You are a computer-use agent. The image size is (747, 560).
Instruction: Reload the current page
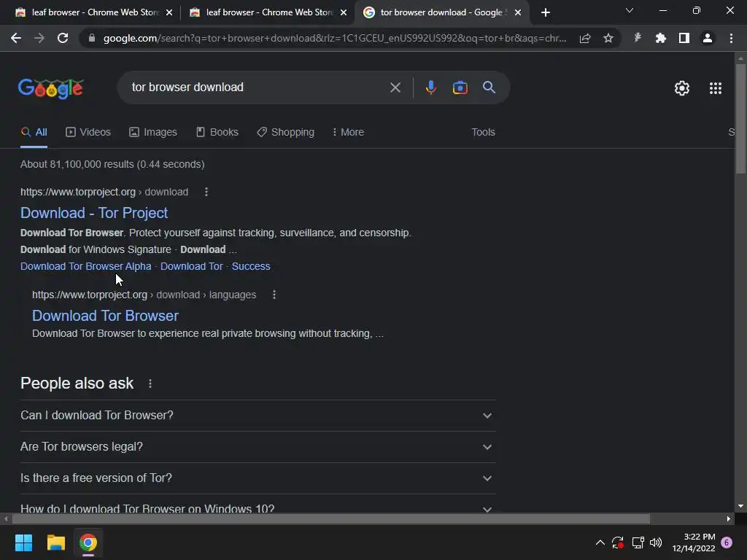point(63,38)
